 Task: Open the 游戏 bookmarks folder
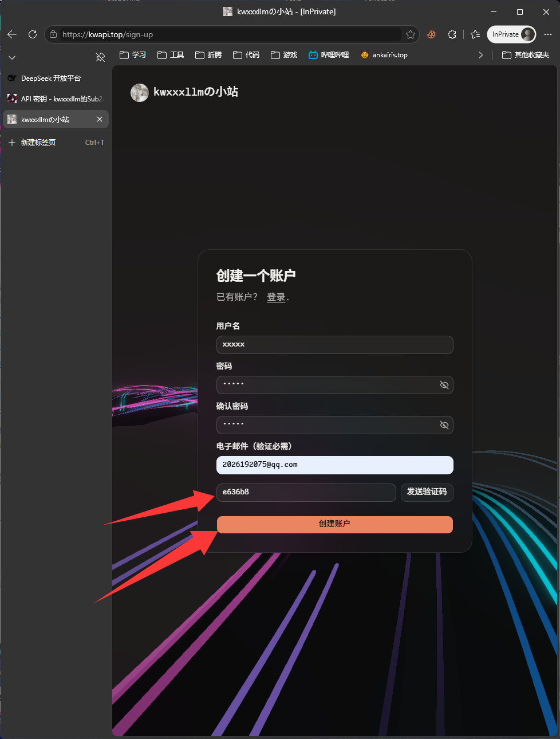[284, 55]
